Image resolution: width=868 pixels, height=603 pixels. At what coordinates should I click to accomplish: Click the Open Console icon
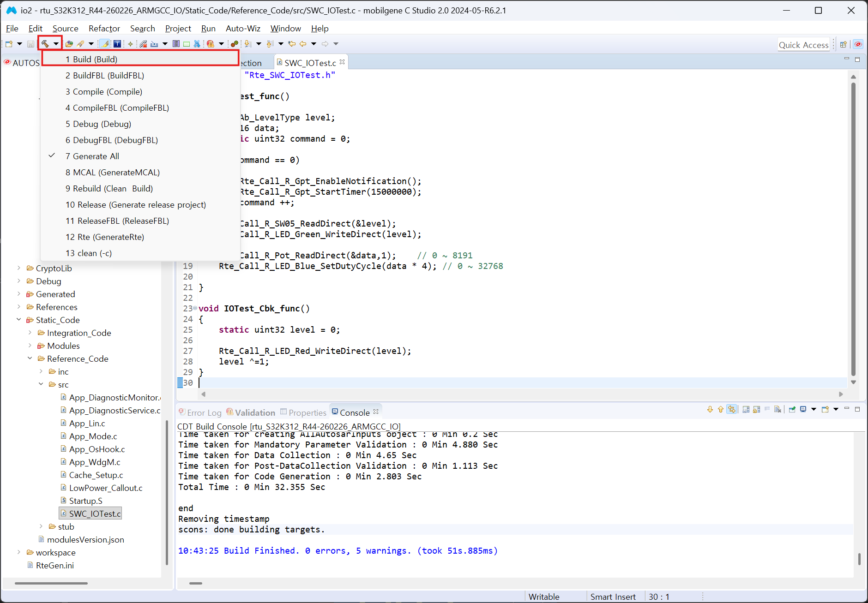pyautogui.click(x=826, y=409)
